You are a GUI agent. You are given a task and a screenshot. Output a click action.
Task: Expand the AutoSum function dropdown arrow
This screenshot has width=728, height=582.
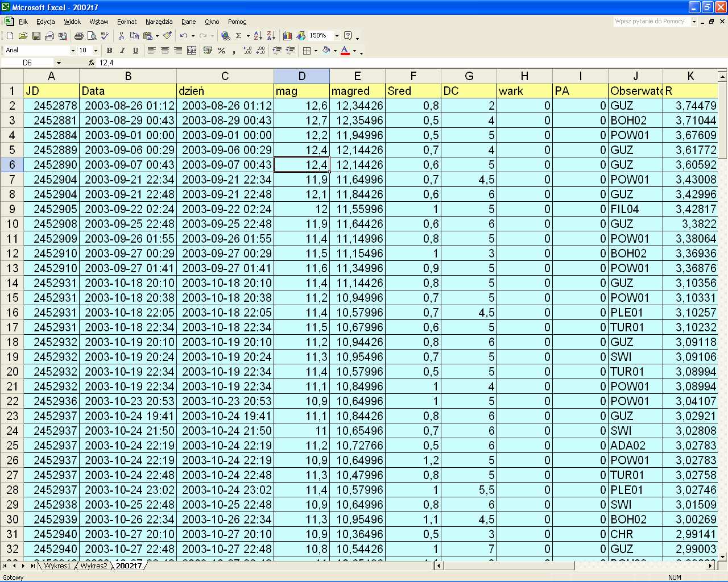coord(248,36)
